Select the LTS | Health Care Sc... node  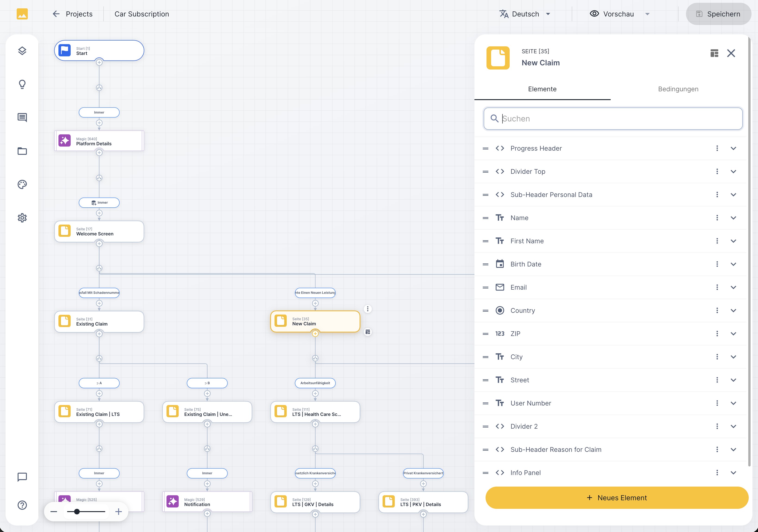[x=315, y=412]
